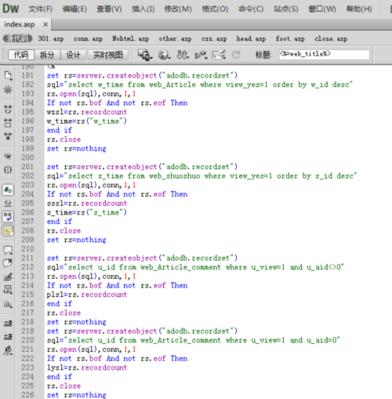Click the 实时视图 button
392x399 pixels.
click(x=108, y=55)
